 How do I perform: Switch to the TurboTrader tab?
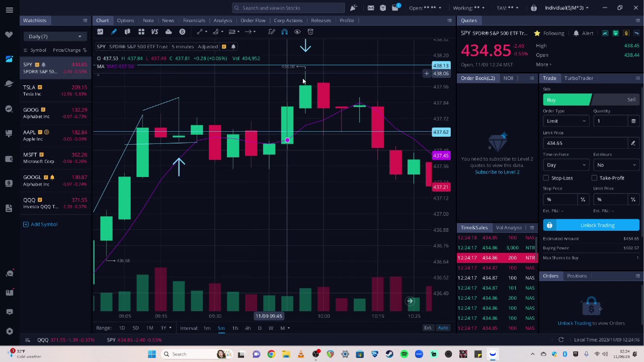tap(579, 78)
